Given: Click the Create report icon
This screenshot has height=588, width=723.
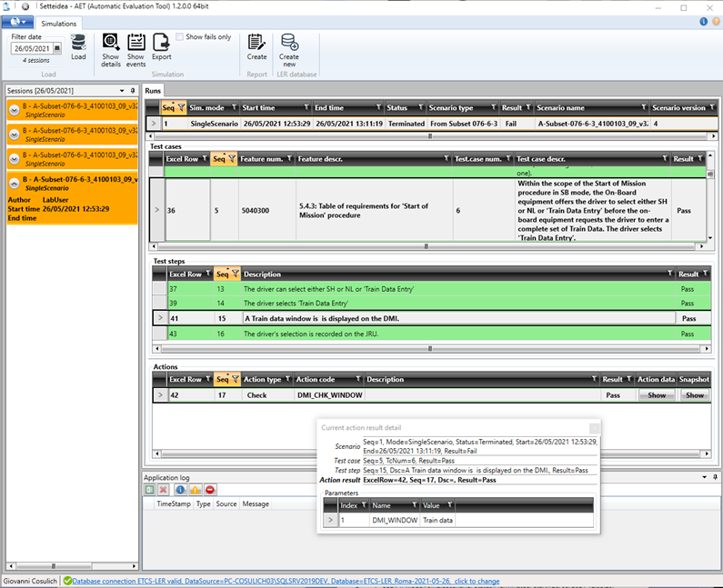Looking at the screenshot, I should (256, 43).
